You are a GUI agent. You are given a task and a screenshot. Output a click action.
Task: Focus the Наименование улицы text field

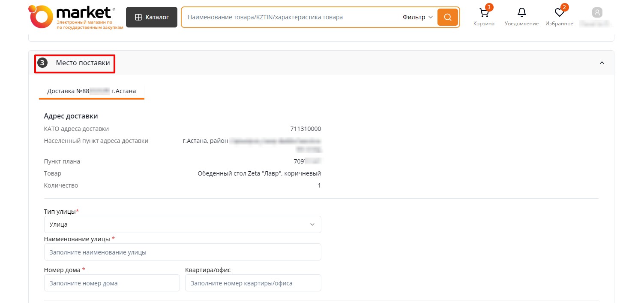point(183,252)
